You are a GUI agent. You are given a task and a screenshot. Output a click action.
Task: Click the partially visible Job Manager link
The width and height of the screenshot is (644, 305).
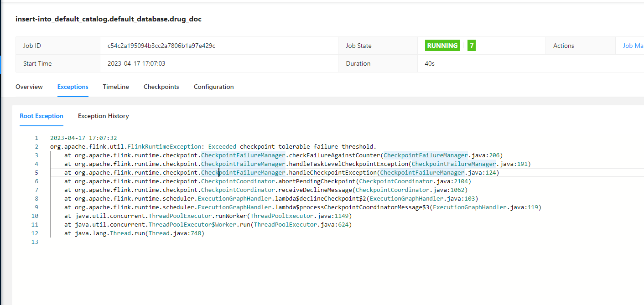point(633,46)
